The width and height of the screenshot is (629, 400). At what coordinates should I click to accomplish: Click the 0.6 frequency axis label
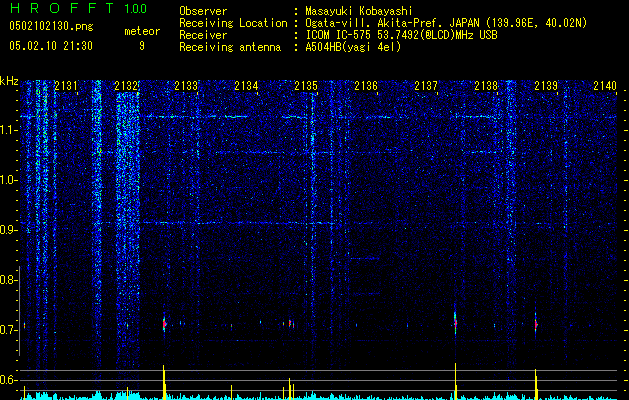(x=8, y=380)
